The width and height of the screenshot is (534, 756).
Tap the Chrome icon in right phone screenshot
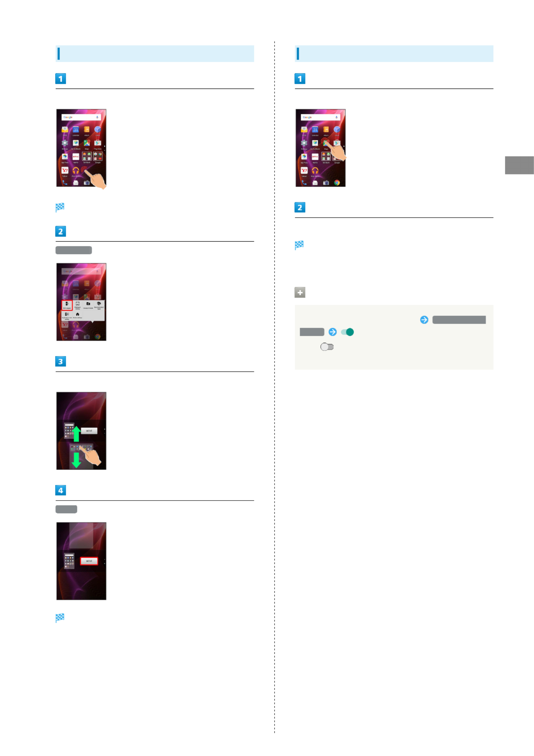[x=336, y=183]
